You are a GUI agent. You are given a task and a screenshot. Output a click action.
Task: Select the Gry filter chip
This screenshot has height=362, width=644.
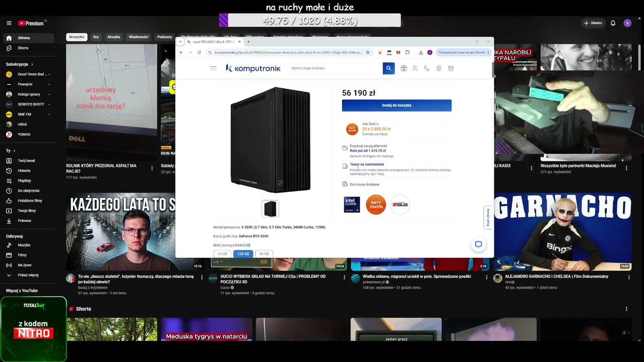click(x=96, y=37)
